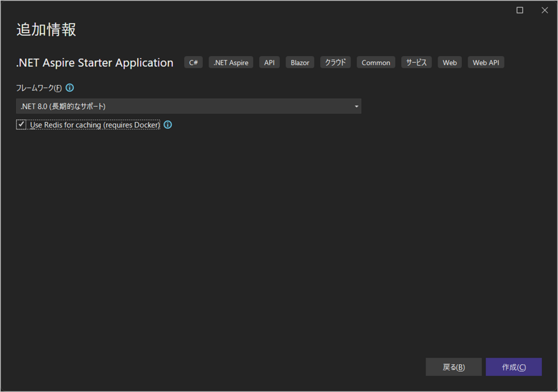
Task: Click the クラウド tag
Action: pos(335,62)
